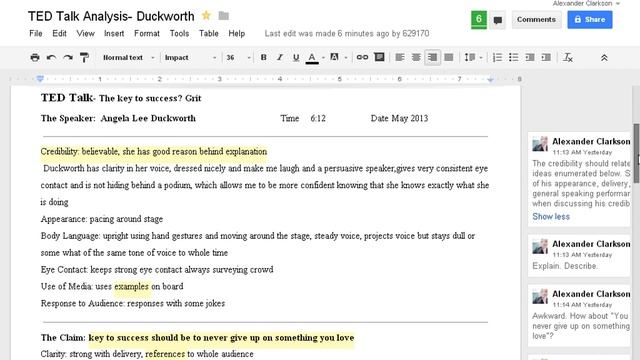
Task: Open the Table menu
Action: coord(209,33)
